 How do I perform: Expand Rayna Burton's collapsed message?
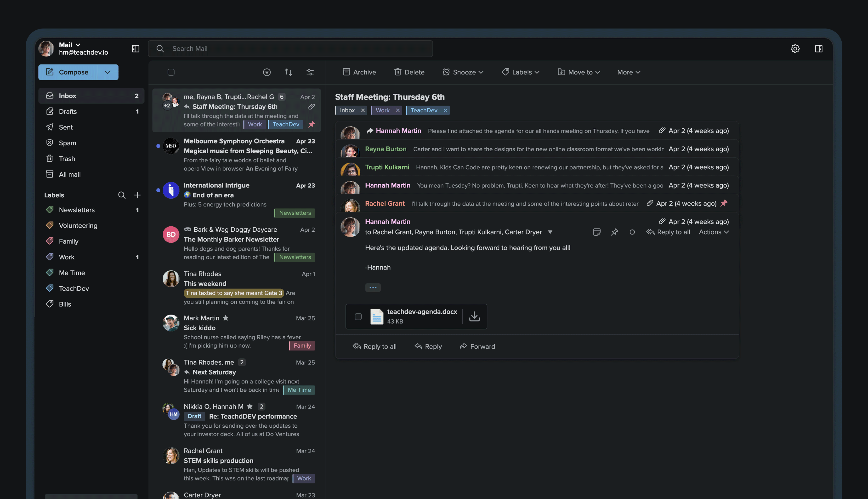(x=537, y=149)
